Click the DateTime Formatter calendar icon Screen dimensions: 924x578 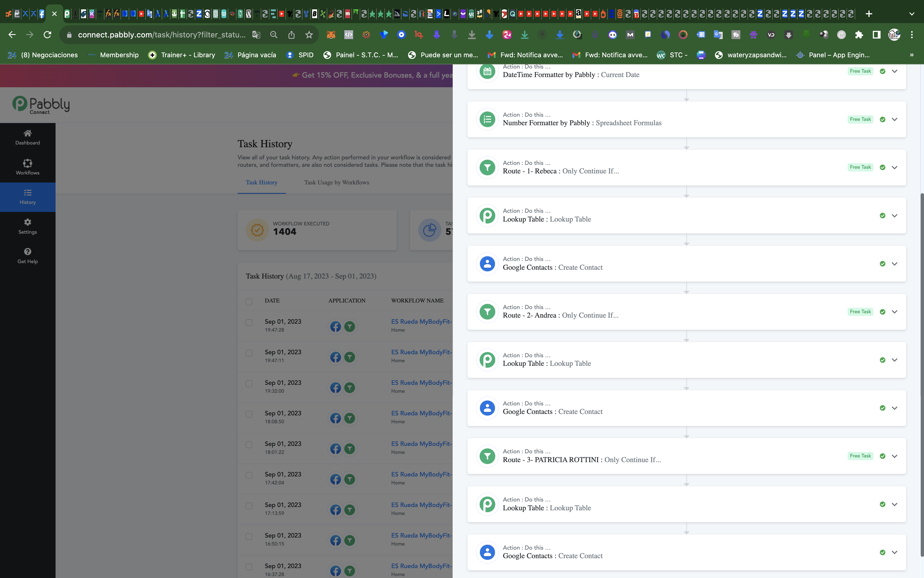487,71
